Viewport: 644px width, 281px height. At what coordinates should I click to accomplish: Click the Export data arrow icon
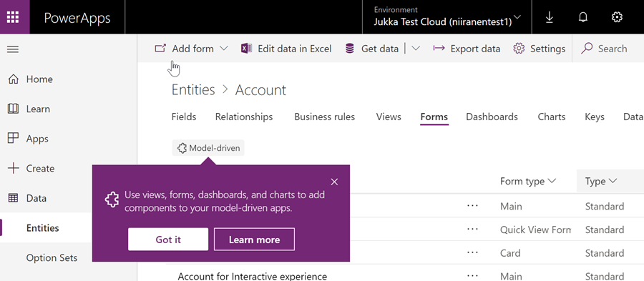439,49
